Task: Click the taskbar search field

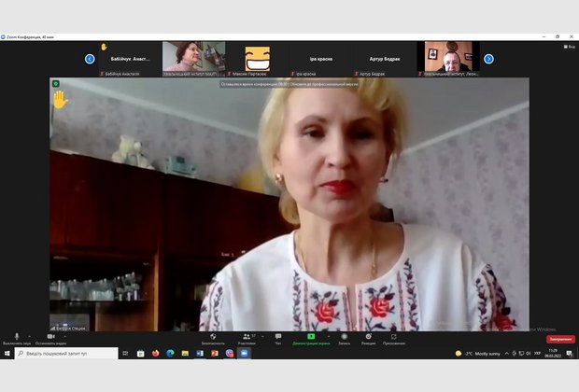Action: coord(67,353)
